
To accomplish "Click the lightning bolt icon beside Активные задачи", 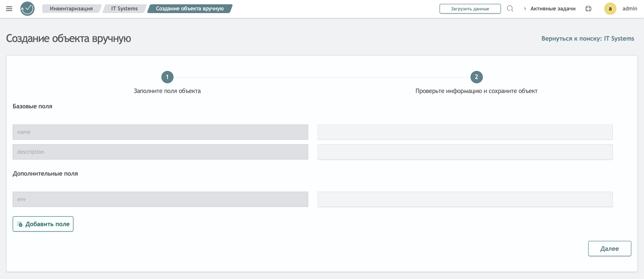I will (x=525, y=9).
